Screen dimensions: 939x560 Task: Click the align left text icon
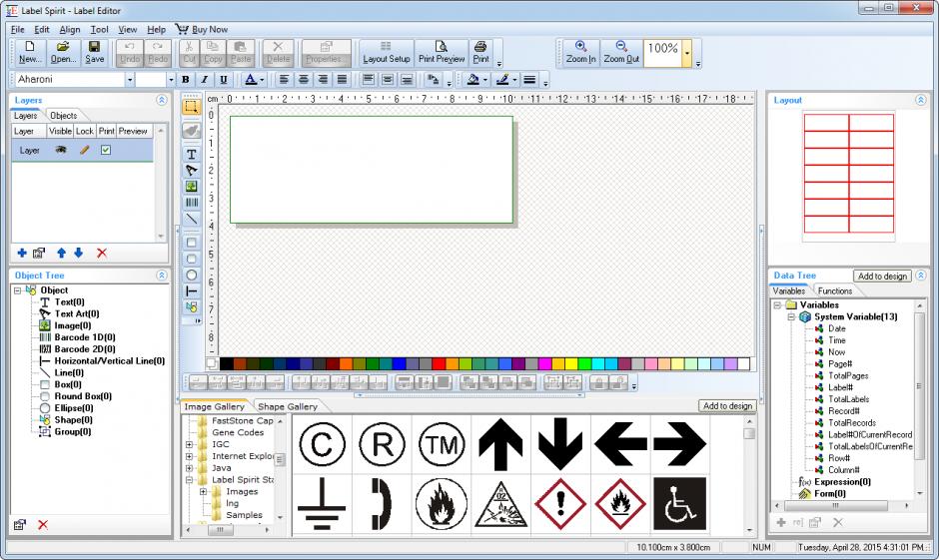tap(284, 79)
